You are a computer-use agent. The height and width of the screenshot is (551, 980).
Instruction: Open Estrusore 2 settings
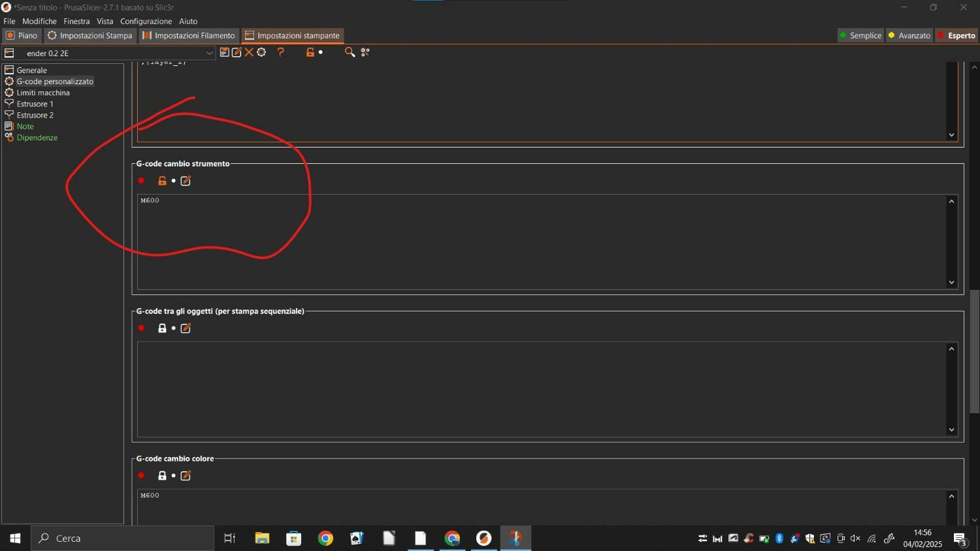tap(35, 115)
